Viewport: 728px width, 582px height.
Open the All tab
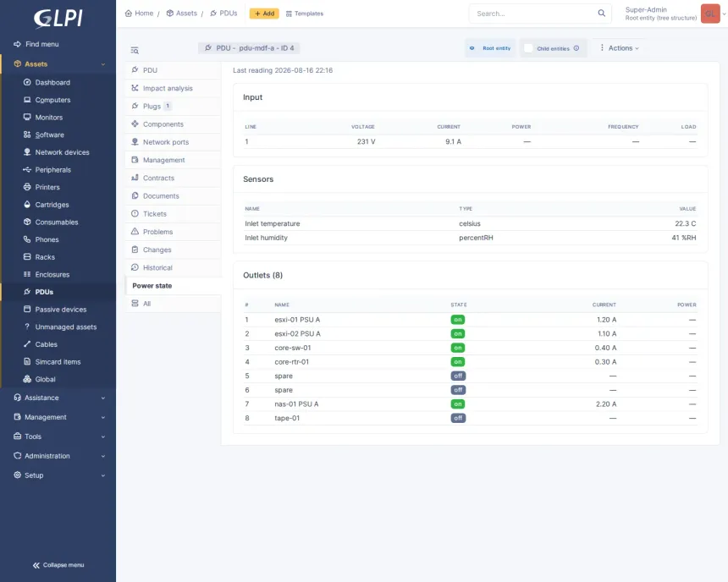[x=173, y=304]
